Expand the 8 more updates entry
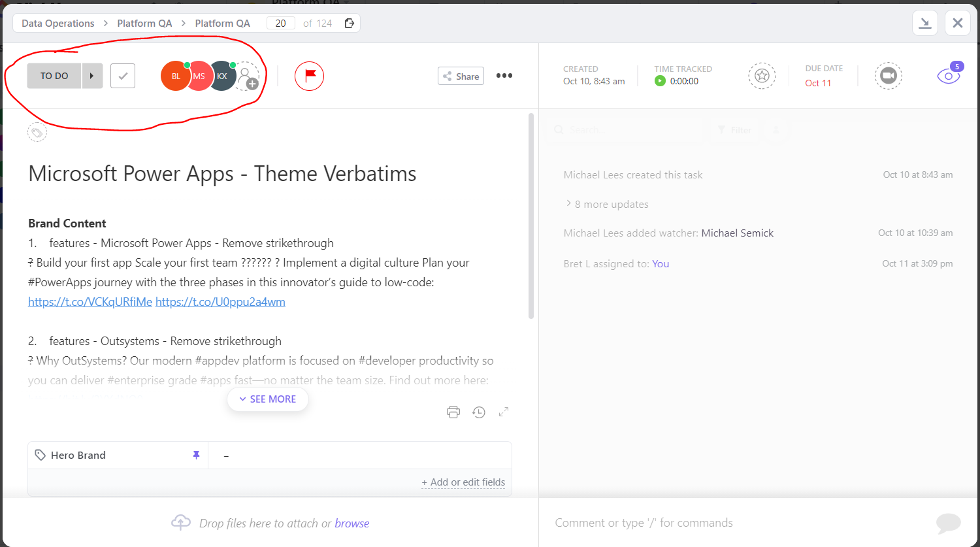The width and height of the screenshot is (980, 547). pyautogui.click(x=607, y=205)
